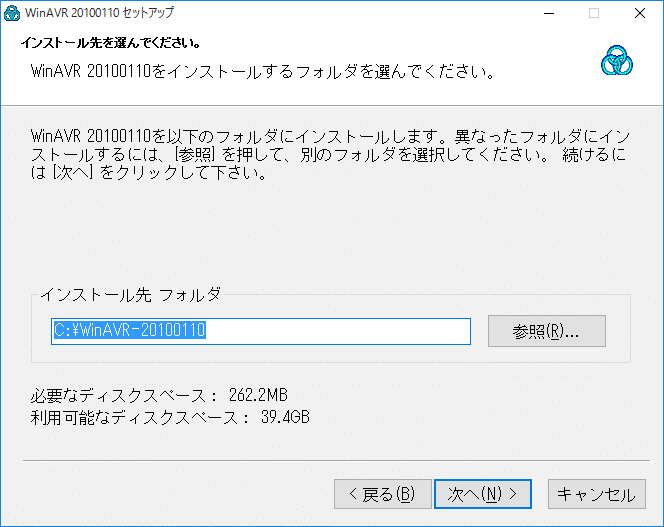Click the WinAVR installer icon in title bar
Viewport: 664px width, 527px height.
click(x=11, y=13)
